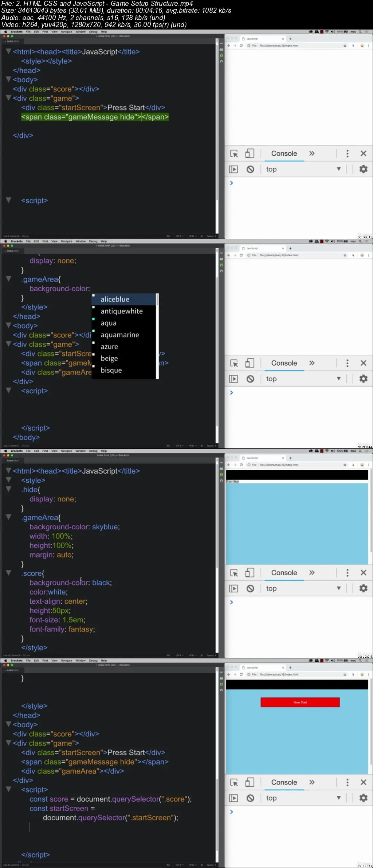The image size is (373, 868).
Task: In the first frame, open the Navigate menu
Action: pos(66,32)
